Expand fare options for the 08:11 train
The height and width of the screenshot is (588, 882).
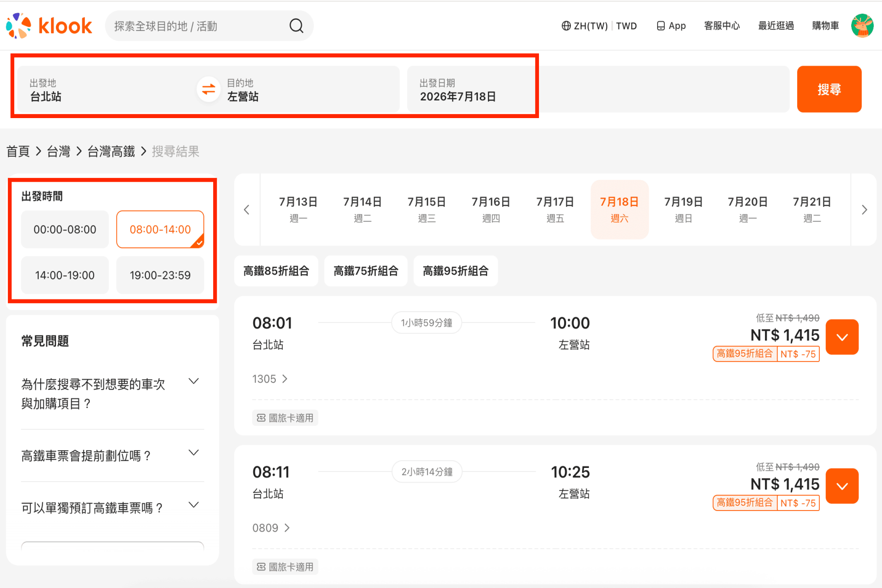click(842, 486)
